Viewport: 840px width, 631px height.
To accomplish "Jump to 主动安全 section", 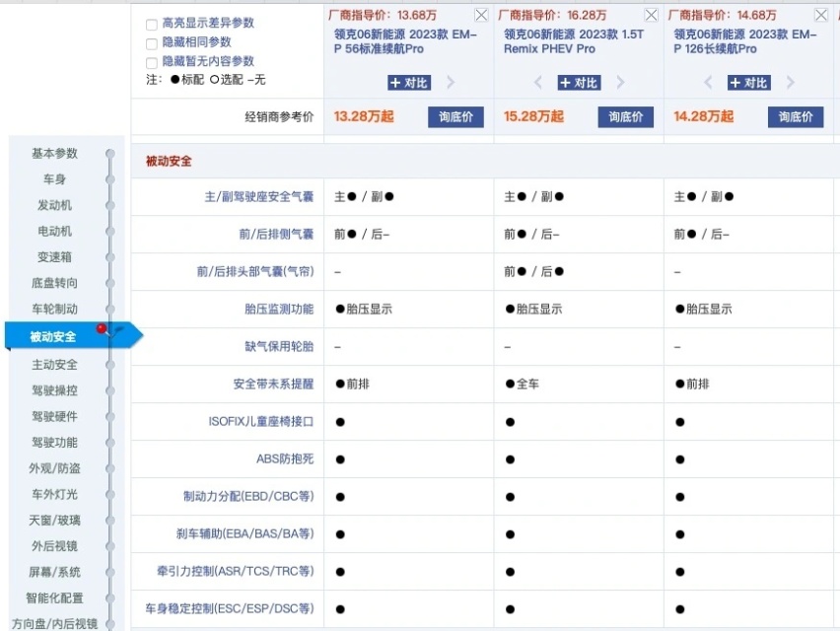I will 54,365.
